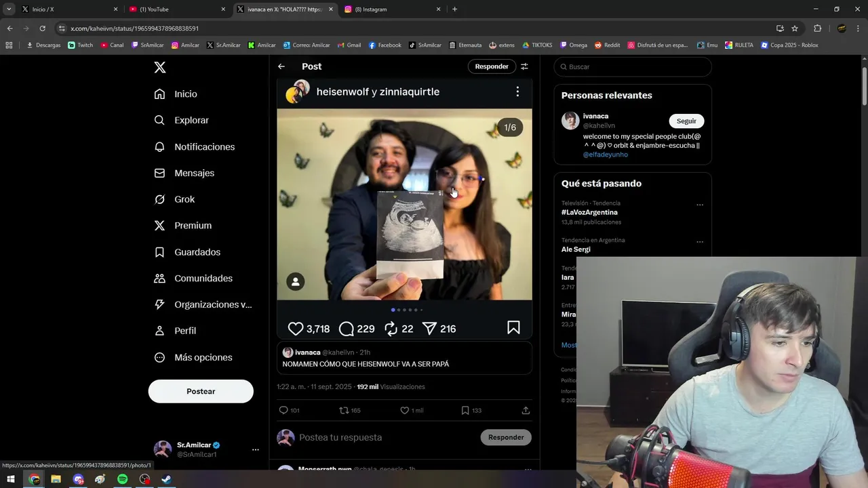Click the browser address bar URL
The height and width of the screenshot is (488, 868).
134,28
